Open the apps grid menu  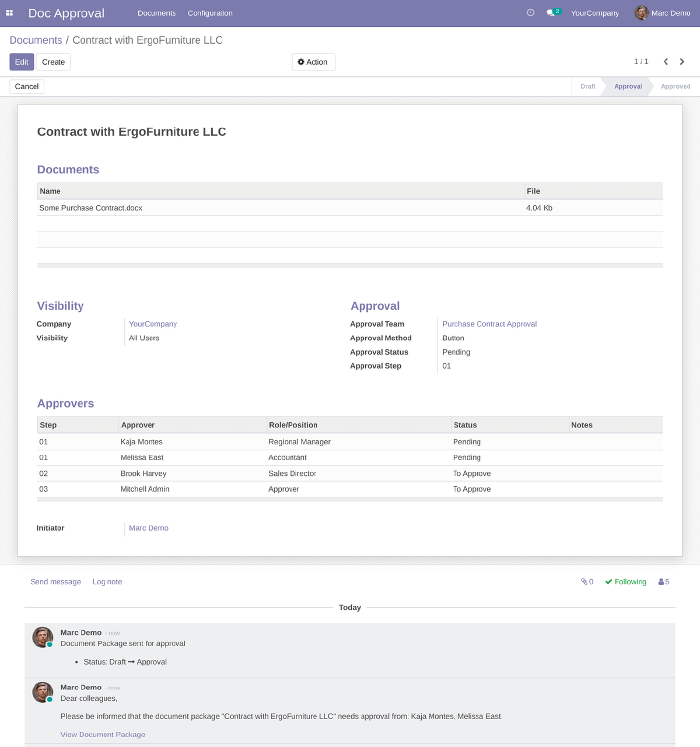[9, 12]
